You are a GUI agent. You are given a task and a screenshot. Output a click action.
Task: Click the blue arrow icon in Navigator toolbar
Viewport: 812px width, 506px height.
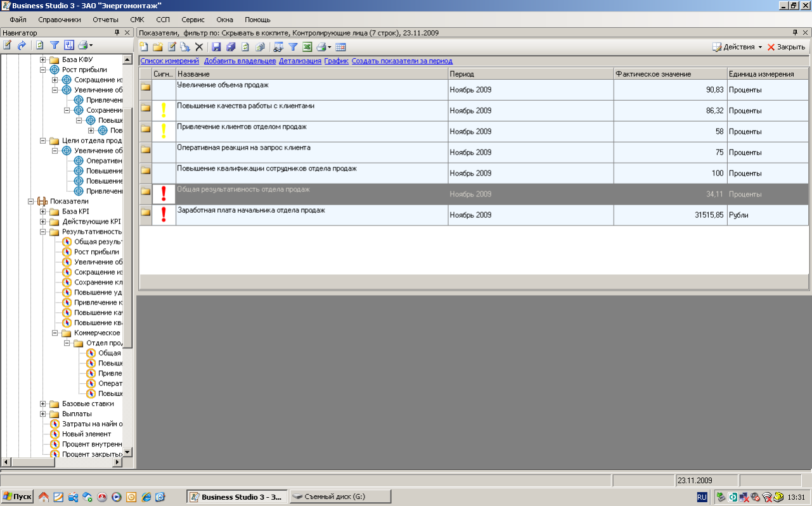pyautogui.click(x=22, y=45)
